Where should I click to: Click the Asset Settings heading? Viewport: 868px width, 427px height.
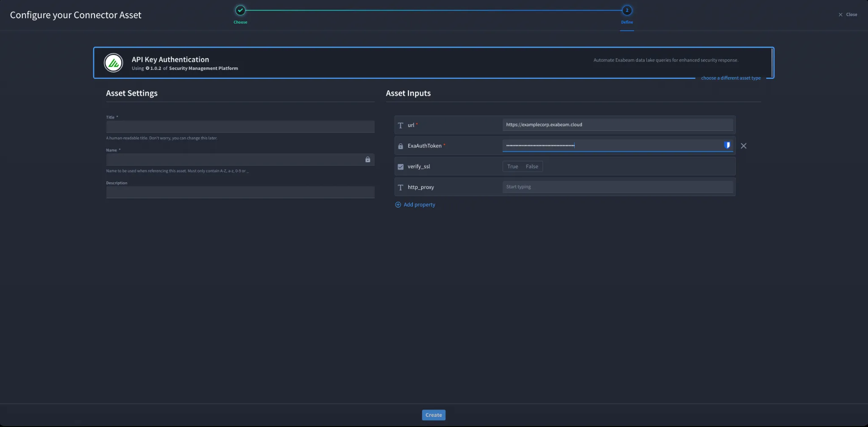point(132,93)
